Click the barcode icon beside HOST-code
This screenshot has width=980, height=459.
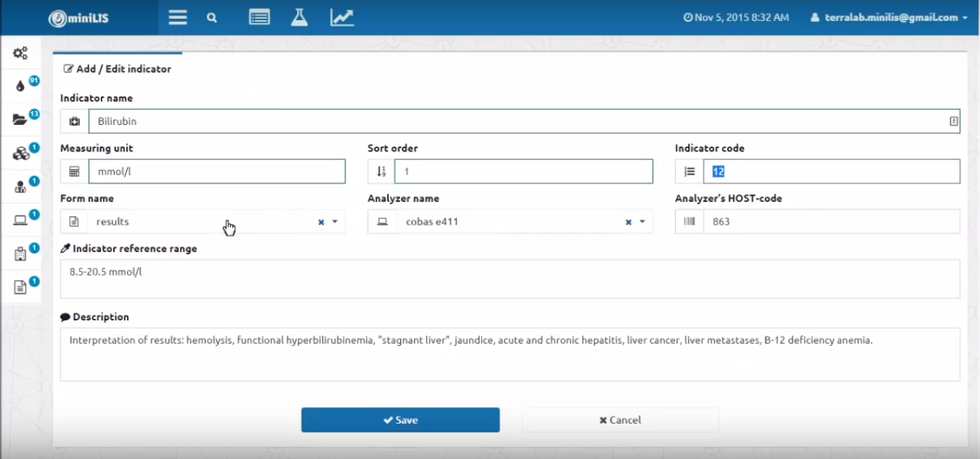tap(689, 222)
